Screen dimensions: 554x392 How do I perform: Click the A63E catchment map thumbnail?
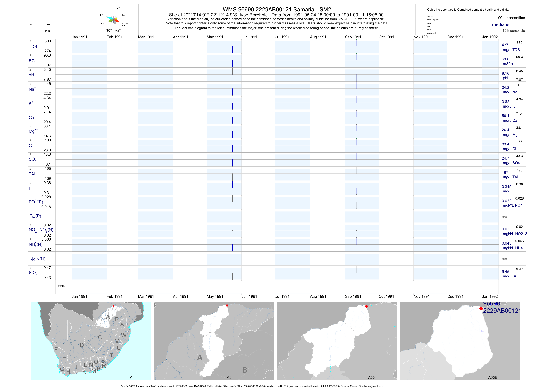pos(460,341)
